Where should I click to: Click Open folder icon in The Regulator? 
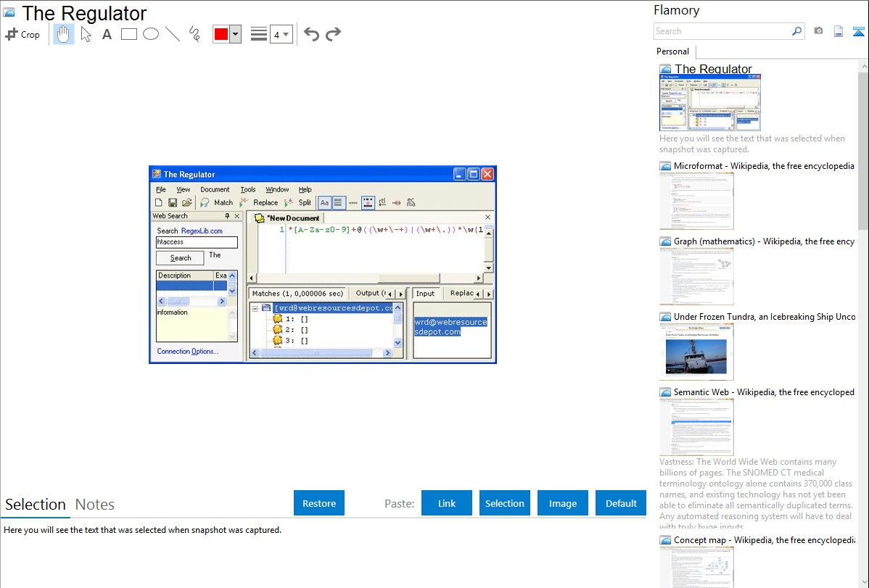[x=186, y=203]
